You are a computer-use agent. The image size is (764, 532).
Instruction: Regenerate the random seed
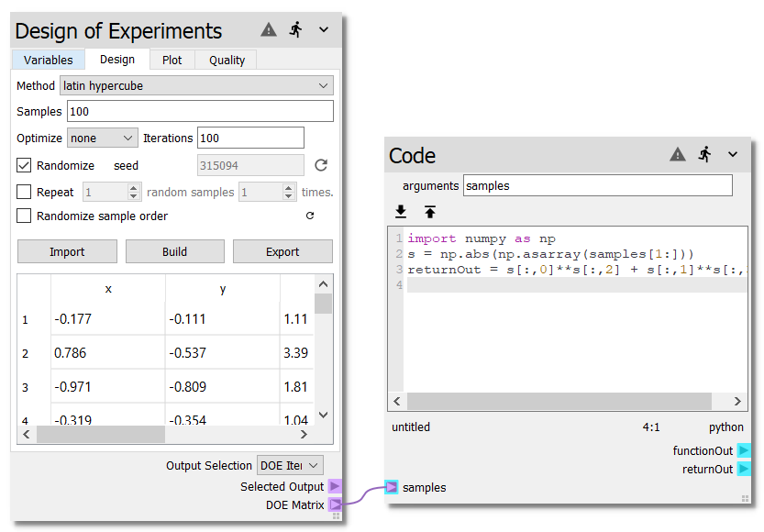pyautogui.click(x=320, y=166)
